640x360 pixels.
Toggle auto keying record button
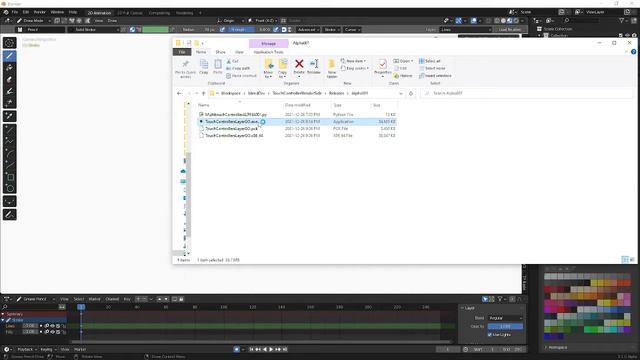tap(237, 349)
